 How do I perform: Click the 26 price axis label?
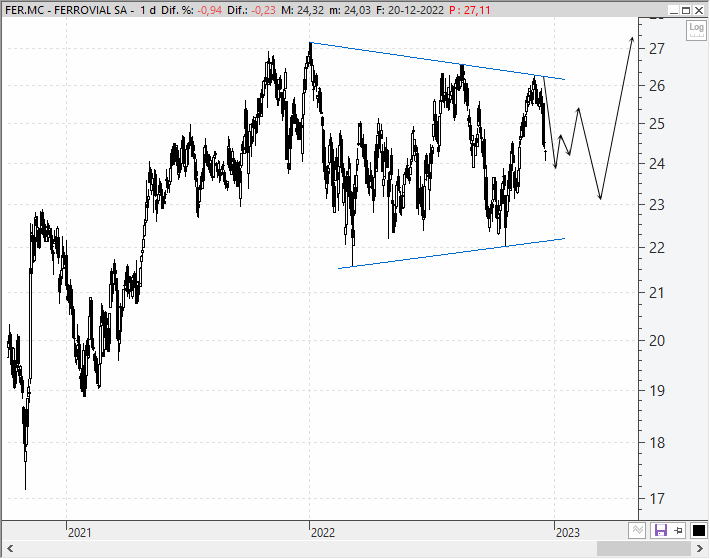click(x=657, y=86)
